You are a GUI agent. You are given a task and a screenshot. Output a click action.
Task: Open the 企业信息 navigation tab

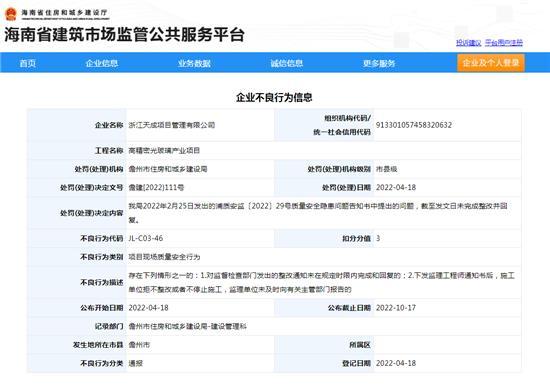pyautogui.click(x=102, y=63)
